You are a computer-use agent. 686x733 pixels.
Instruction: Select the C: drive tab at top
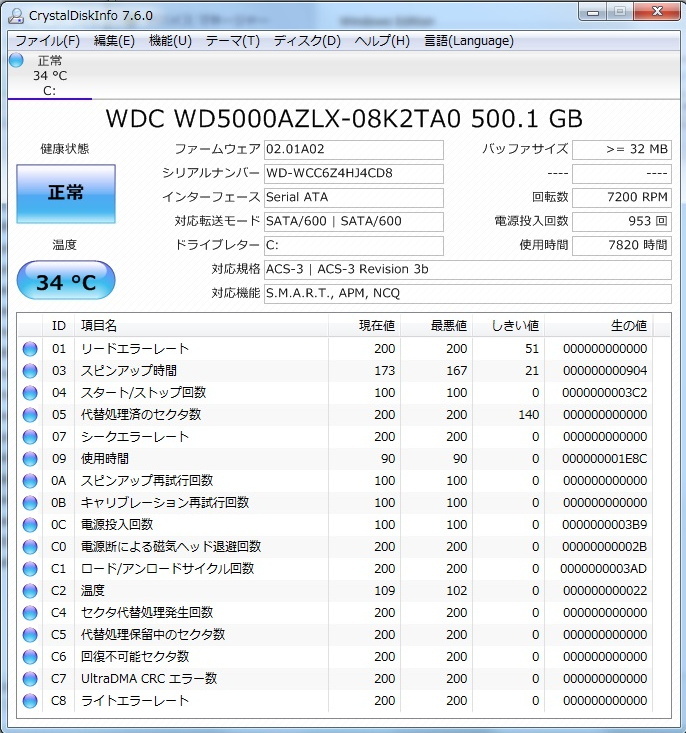49,76
